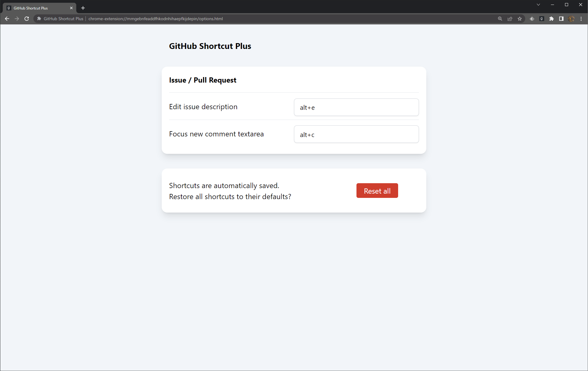The image size is (588, 371).
Task: Expand the tab search chevron
Action: click(538, 5)
